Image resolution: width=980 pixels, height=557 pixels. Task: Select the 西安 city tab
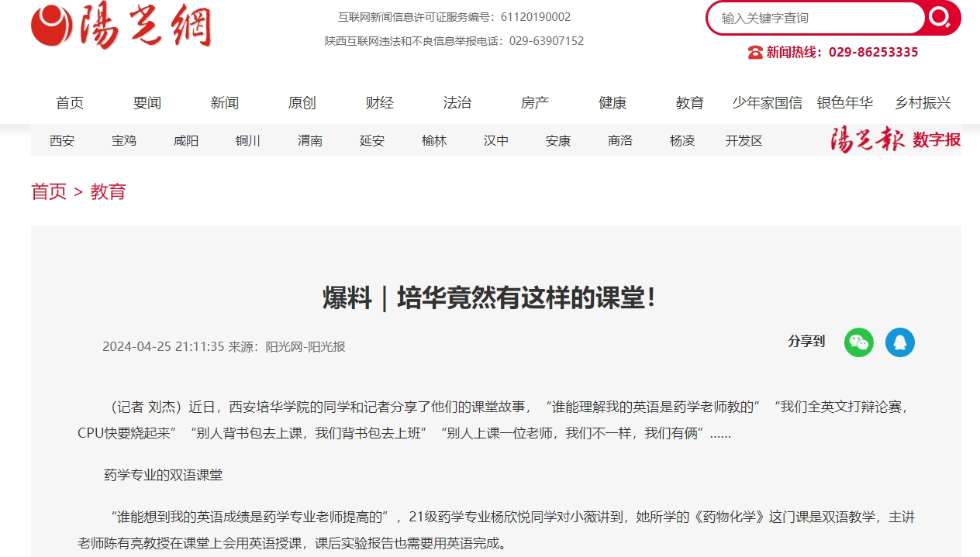click(x=62, y=141)
